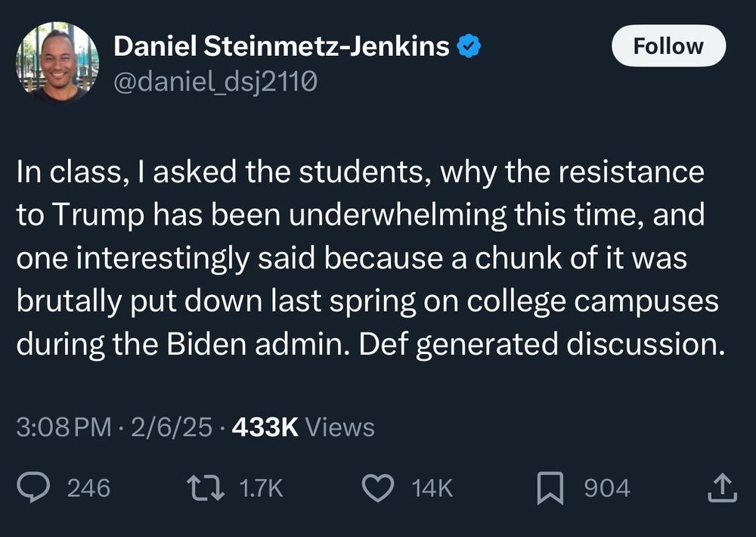The image size is (756, 537).
Task: Click the 433K view count number
Action: click(265, 427)
